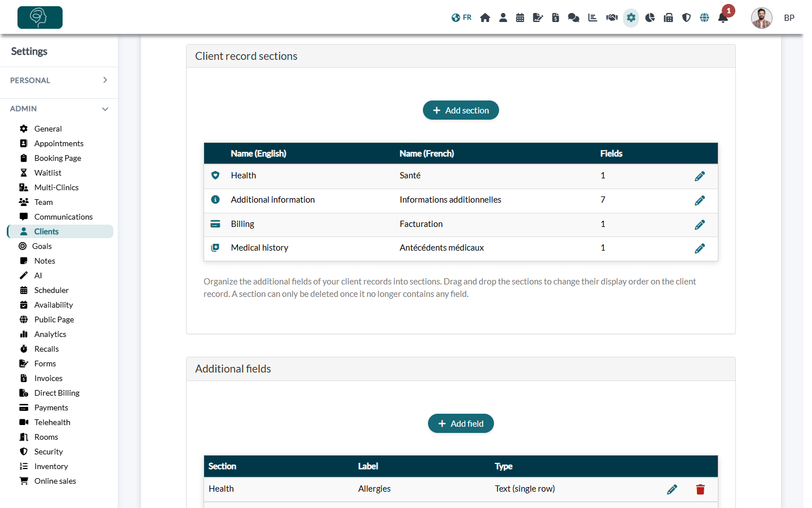Screen dimensions: 812x508
Task: Switch language to French (FR)
Action: tap(461, 17)
